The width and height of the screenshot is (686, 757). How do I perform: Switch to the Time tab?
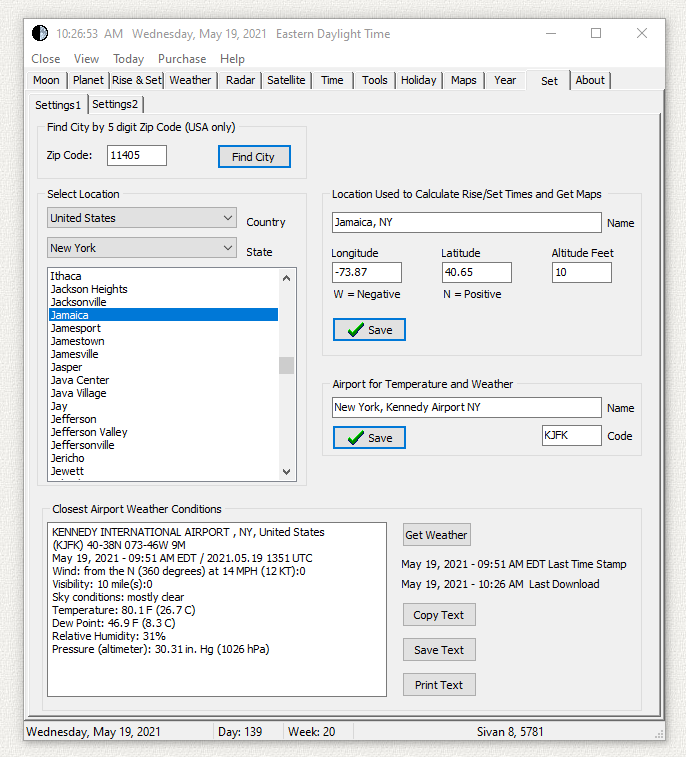[332, 80]
